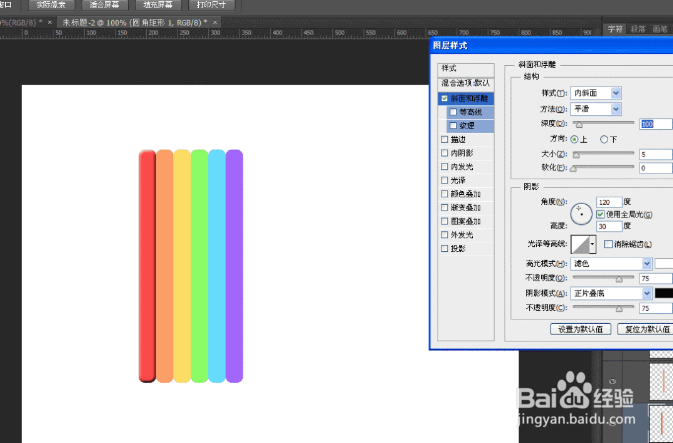
Task: Select the 上 direction radio button
Action: tap(574, 140)
